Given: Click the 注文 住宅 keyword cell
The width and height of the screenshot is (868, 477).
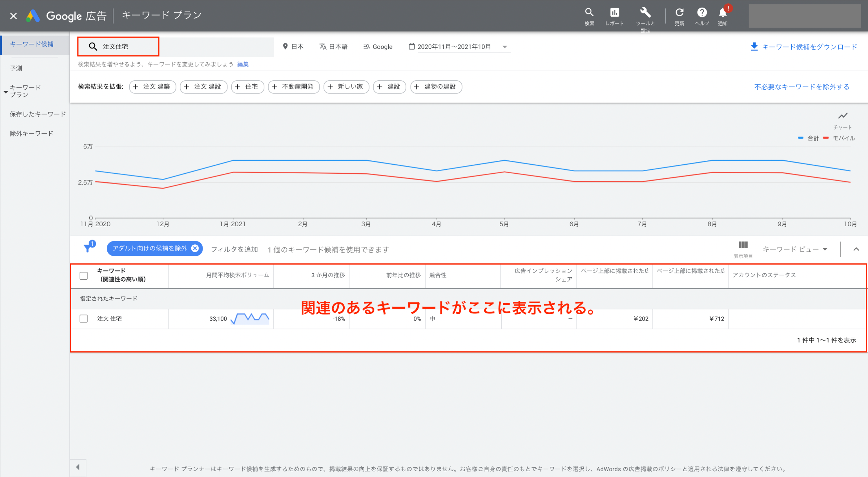Looking at the screenshot, I should pos(109,318).
